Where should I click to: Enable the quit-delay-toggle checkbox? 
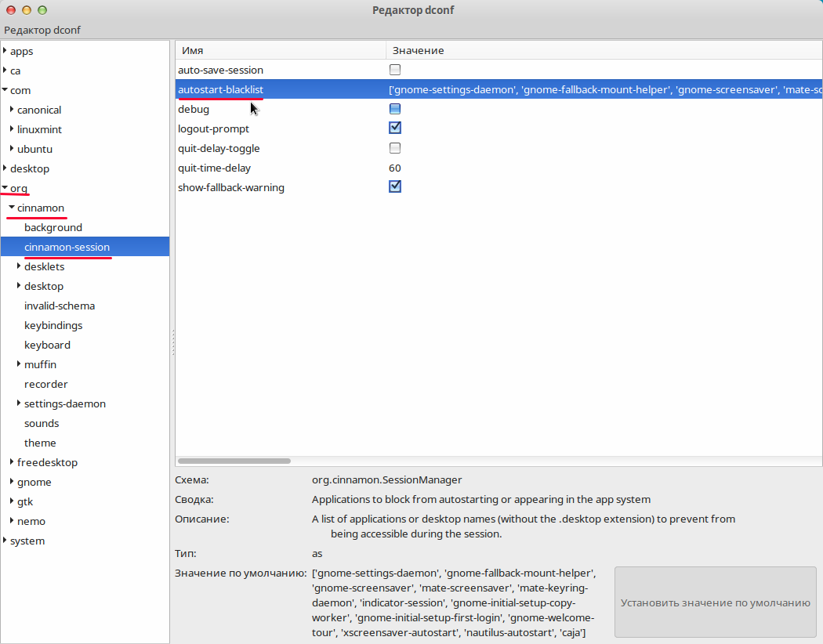[x=395, y=148]
